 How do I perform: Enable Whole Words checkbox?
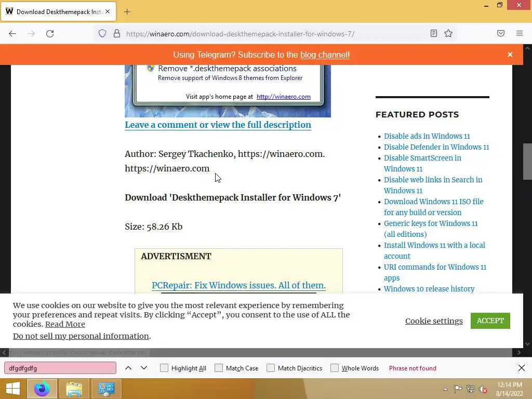335,368
